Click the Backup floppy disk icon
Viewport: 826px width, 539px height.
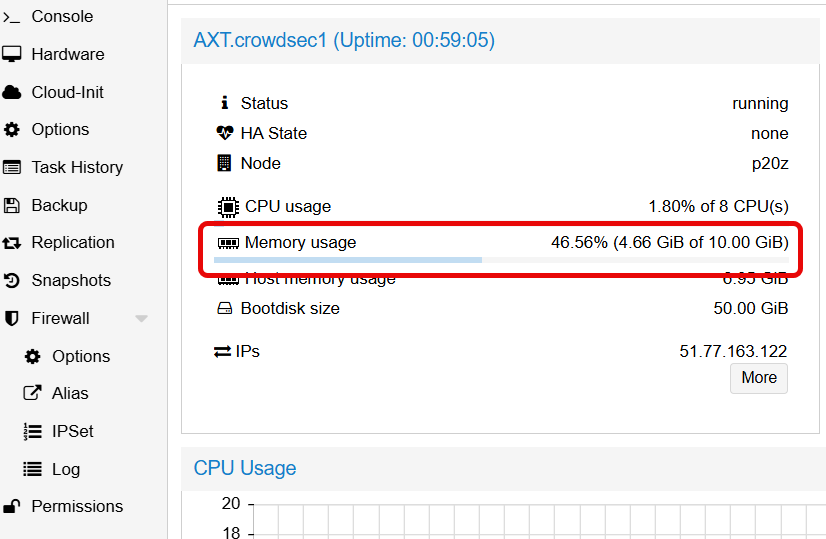[x=12, y=205]
